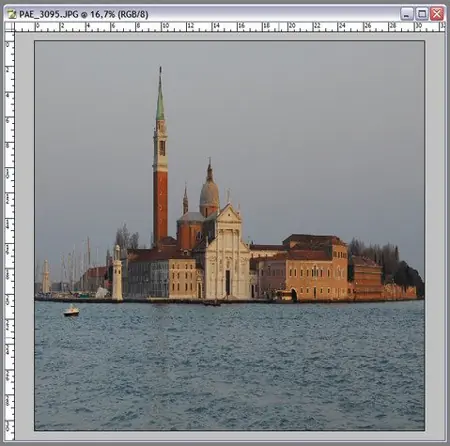The height and width of the screenshot is (446, 450).
Task: Click the white lighthouse tower on the waterfront
Action: (117, 273)
